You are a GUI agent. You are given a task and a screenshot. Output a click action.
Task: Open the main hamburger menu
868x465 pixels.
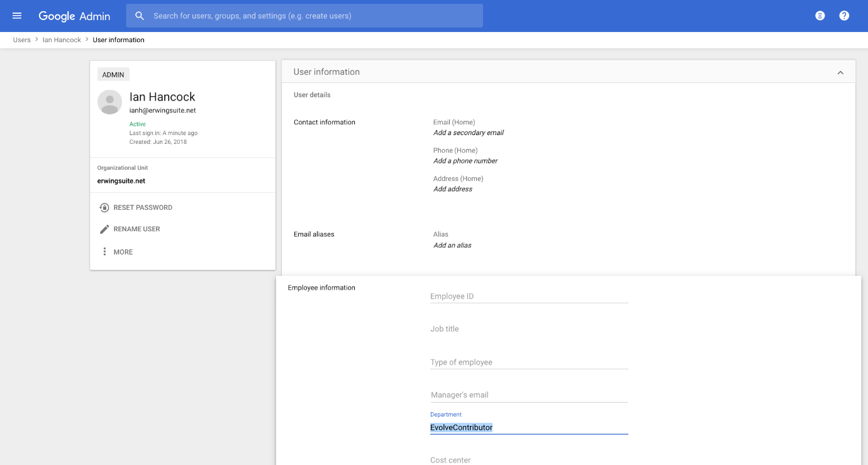click(x=17, y=16)
